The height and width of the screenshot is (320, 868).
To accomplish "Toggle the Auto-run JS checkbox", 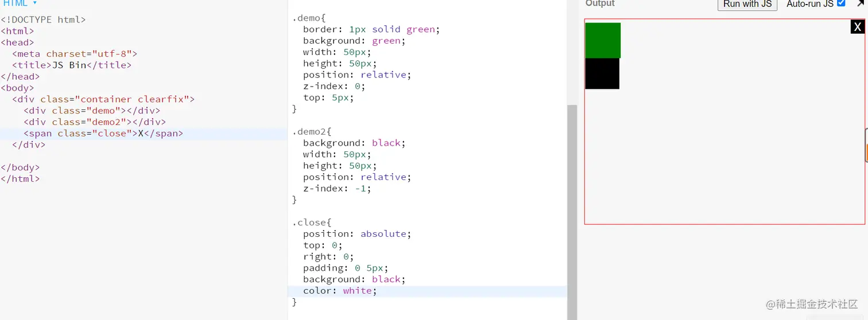I will tap(841, 3).
